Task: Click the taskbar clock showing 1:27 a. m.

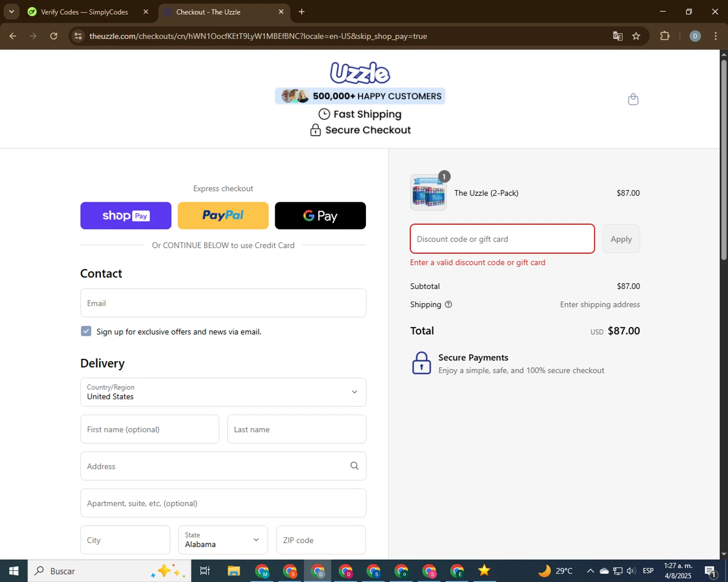Action: click(x=678, y=571)
